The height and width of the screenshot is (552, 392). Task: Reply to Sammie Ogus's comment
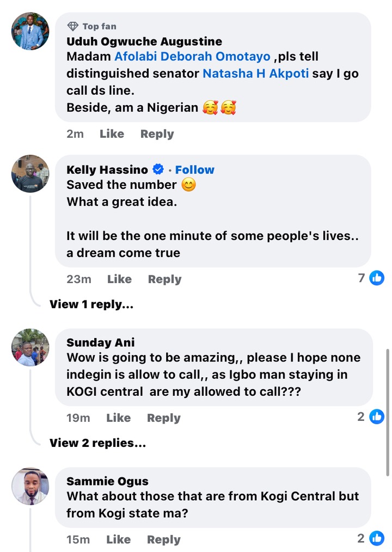tap(163, 539)
